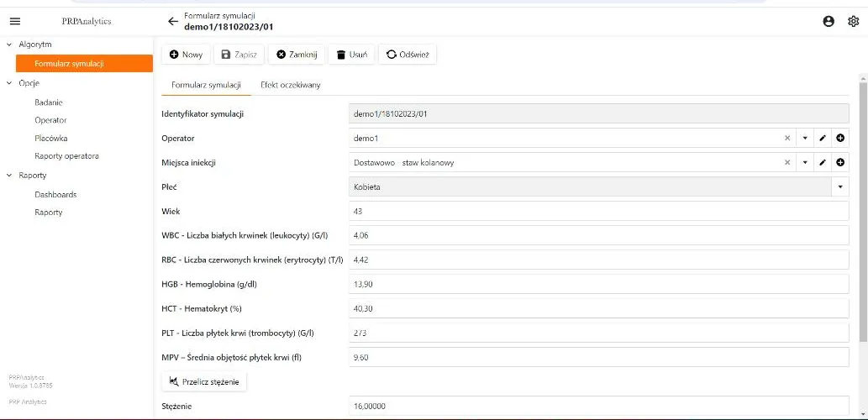Click the Przelicz stężenie button
Viewport: 868px width, 420px height.
[203, 381]
